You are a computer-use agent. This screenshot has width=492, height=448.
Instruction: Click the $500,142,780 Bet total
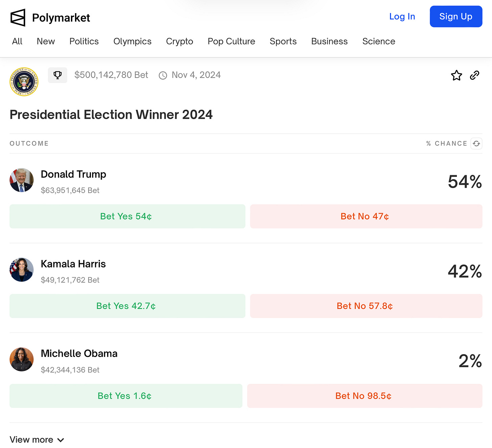click(111, 75)
